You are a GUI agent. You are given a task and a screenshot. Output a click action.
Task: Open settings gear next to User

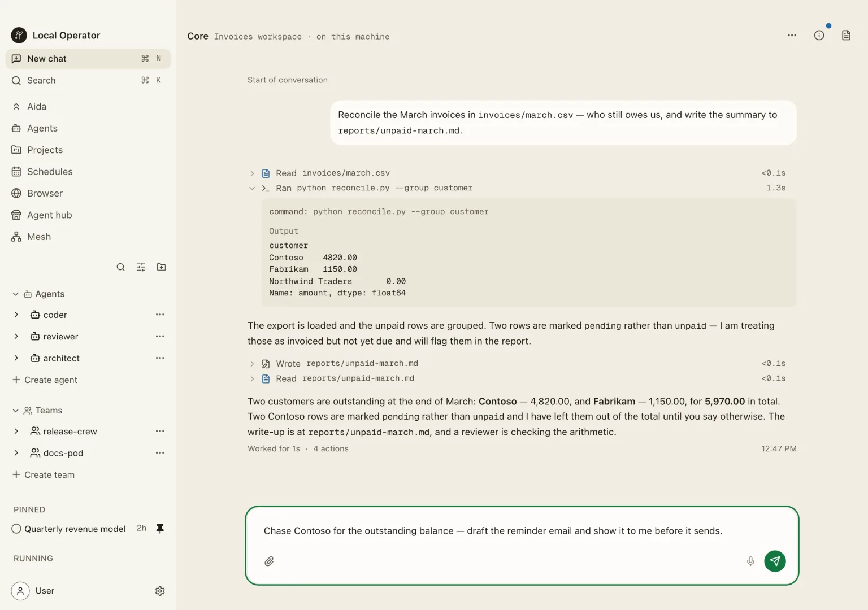pyautogui.click(x=160, y=591)
